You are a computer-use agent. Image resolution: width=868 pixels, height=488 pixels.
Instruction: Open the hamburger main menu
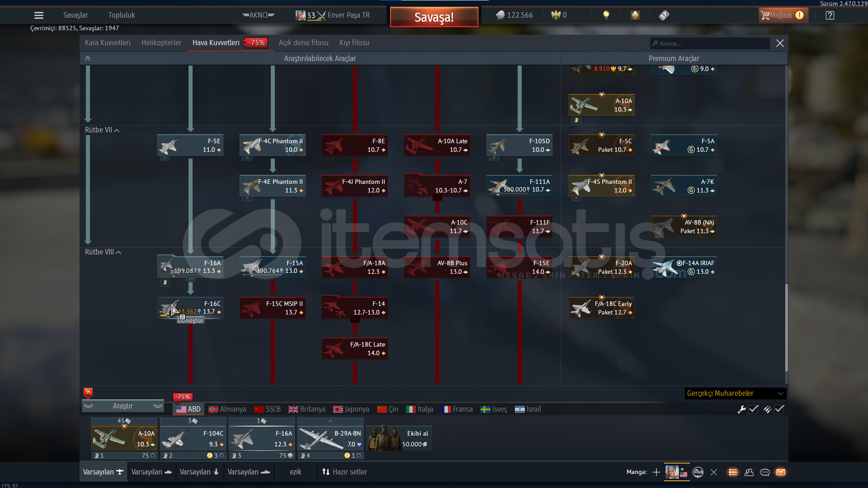39,15
